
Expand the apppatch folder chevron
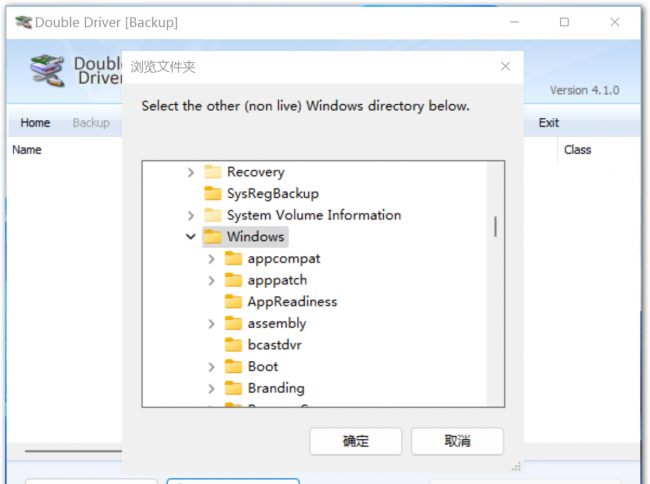point(211,281)
